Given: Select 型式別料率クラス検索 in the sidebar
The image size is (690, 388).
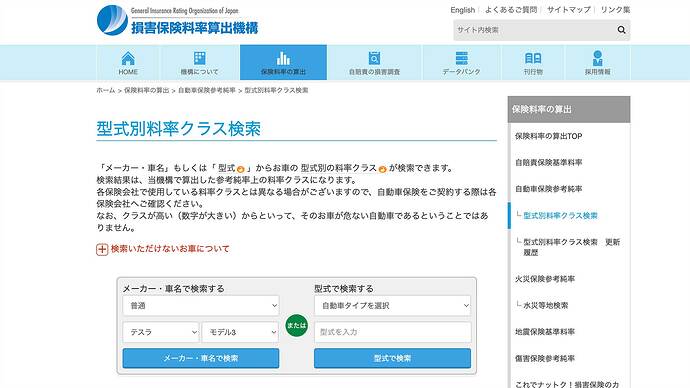Looking at the screenshot, I should click(560, 216).
